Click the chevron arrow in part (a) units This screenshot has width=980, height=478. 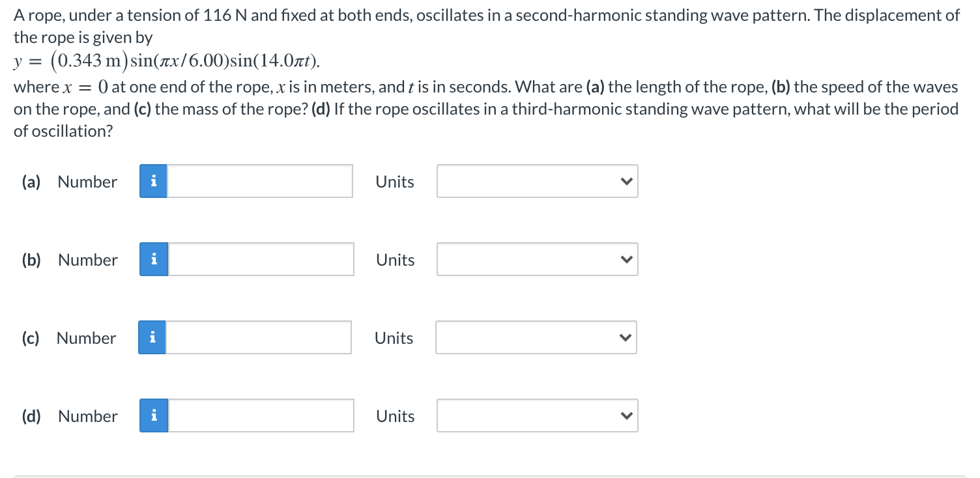pyautogui.click(x=626, y=182)
